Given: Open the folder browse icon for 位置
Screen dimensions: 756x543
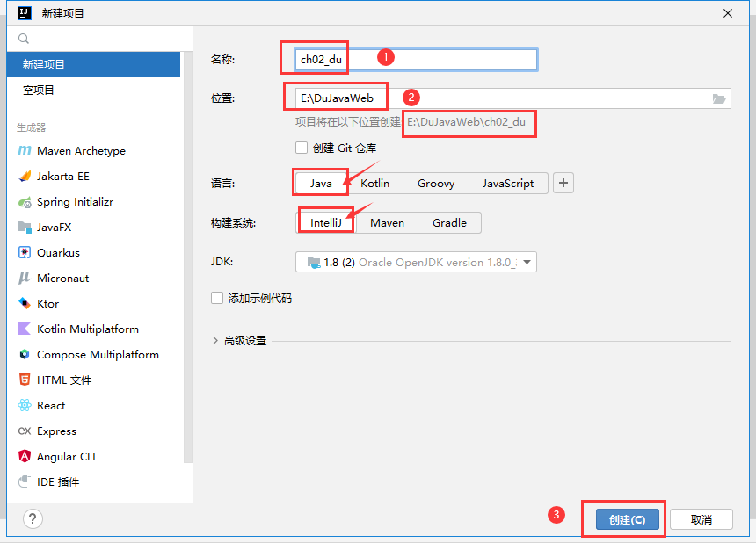Looking at the screenshot, I should click(x=719, y=98).
